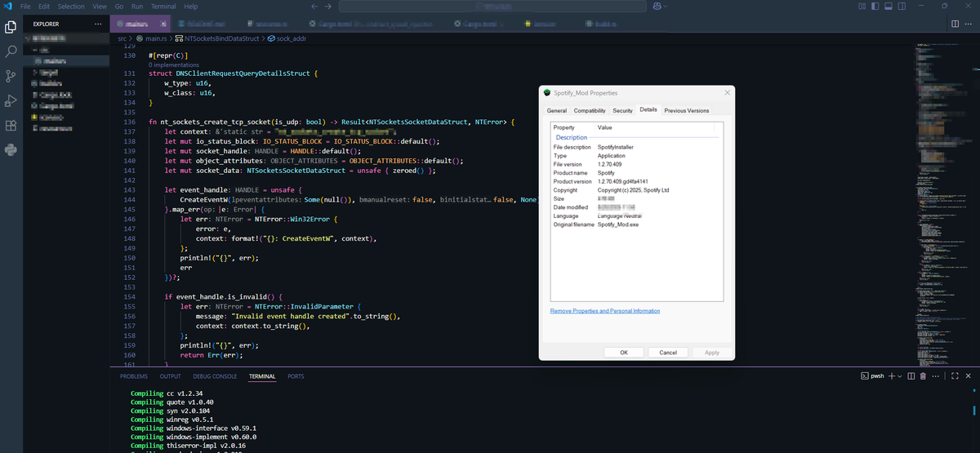Click OK in Spotify_Mod Properties dialog
The width and height of the screenshot is (980, 453).
[624, 353]
